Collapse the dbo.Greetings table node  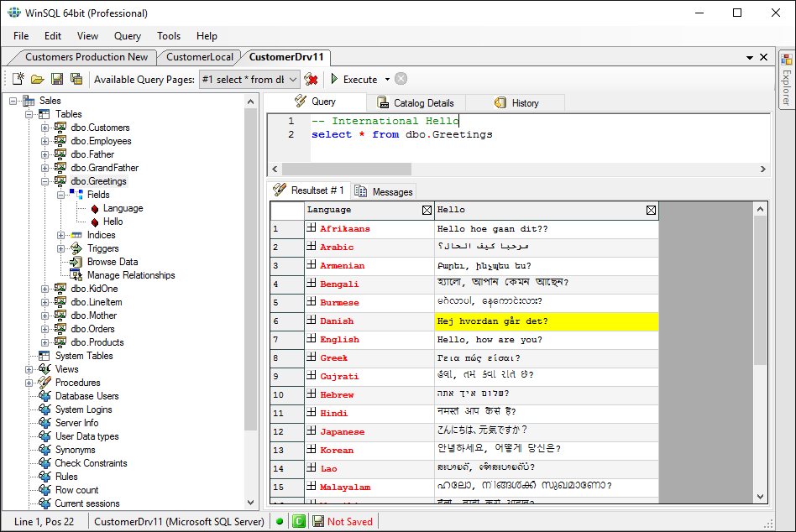click(45, 181)
